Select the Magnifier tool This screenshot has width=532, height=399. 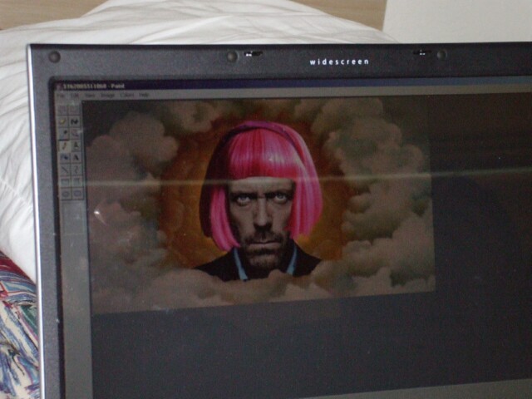click(76, 133)
